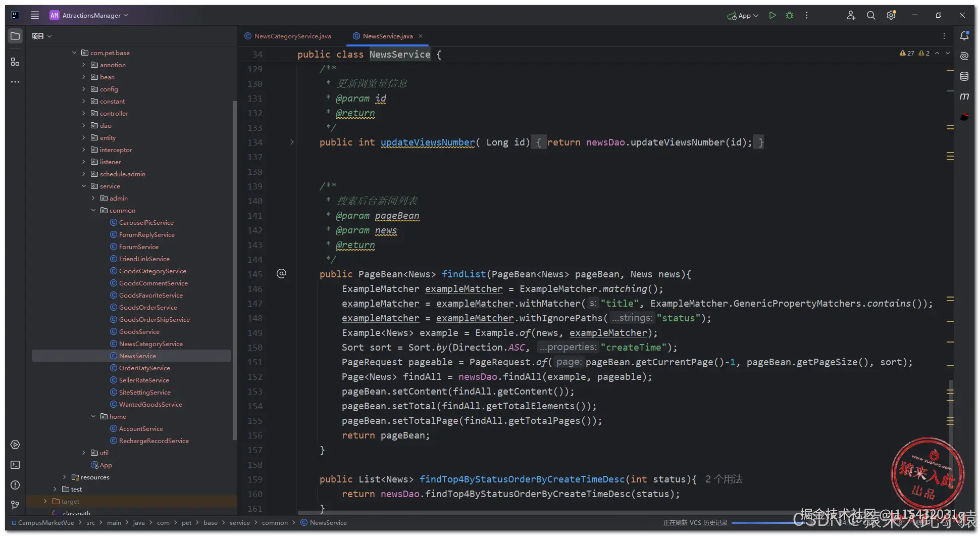
Task: Collapse the com.pet.base package
Action: pos(74,53)
